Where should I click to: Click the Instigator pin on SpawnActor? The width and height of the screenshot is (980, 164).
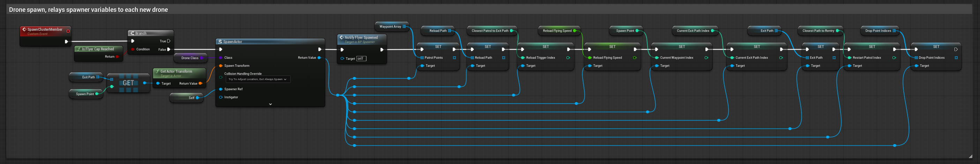click(x=221, y=97)
